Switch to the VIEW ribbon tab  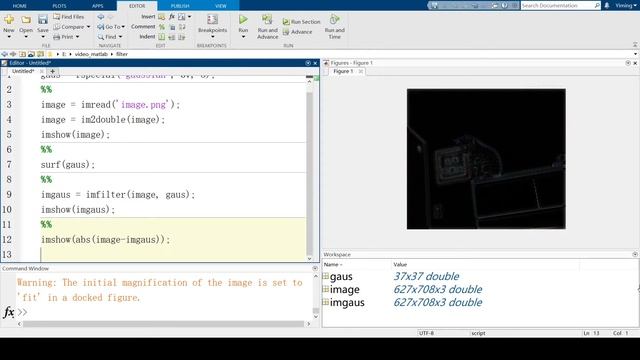click(x=221, y=6)
